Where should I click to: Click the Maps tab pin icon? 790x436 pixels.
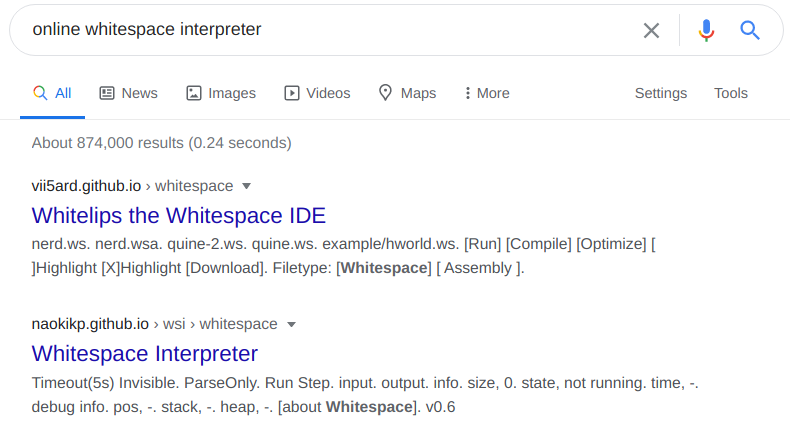pyautogui.click(x=385, y=93)
